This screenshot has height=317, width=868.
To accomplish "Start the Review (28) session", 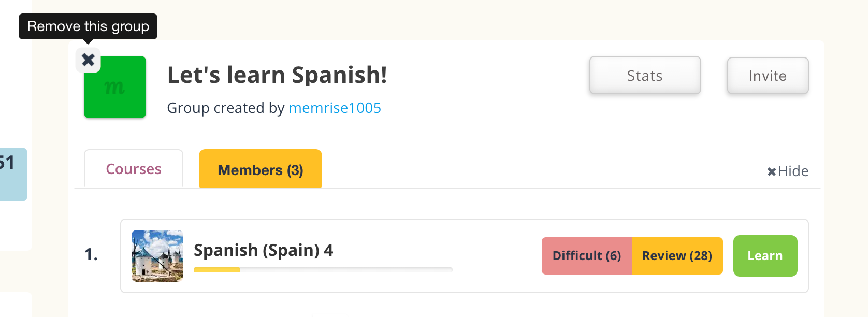I will 677,256.
